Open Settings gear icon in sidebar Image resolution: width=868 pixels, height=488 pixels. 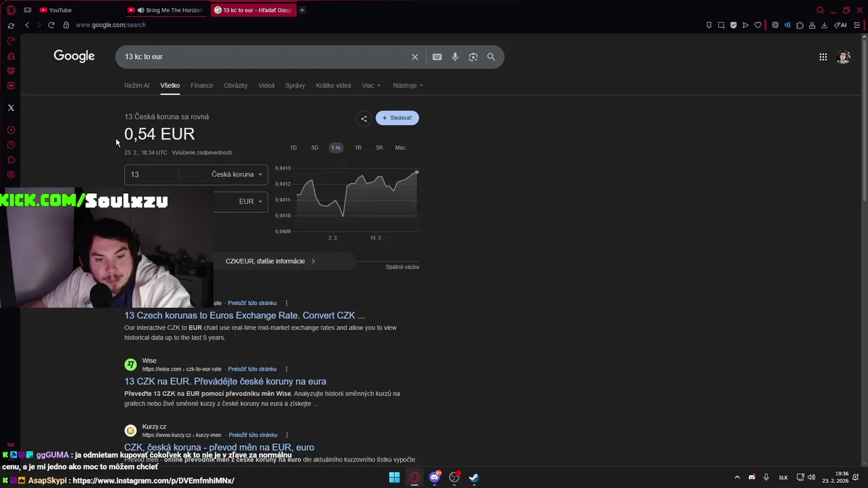point(11,175)
